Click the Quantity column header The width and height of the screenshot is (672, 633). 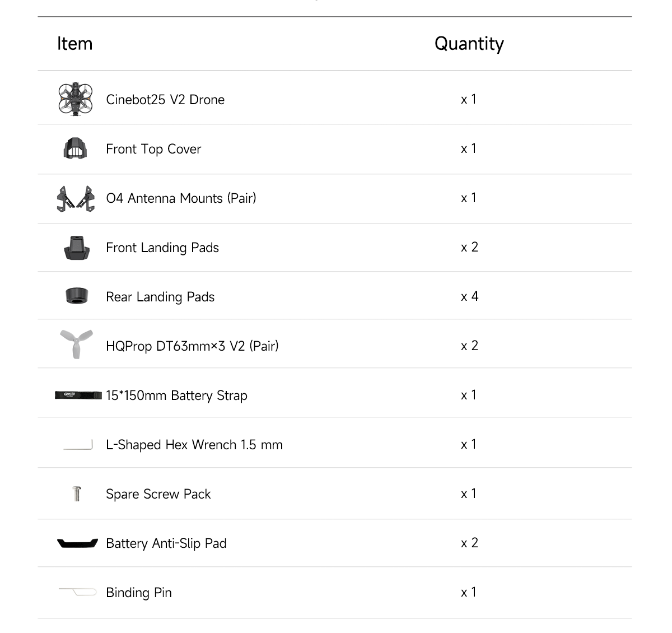click(469, 44)
